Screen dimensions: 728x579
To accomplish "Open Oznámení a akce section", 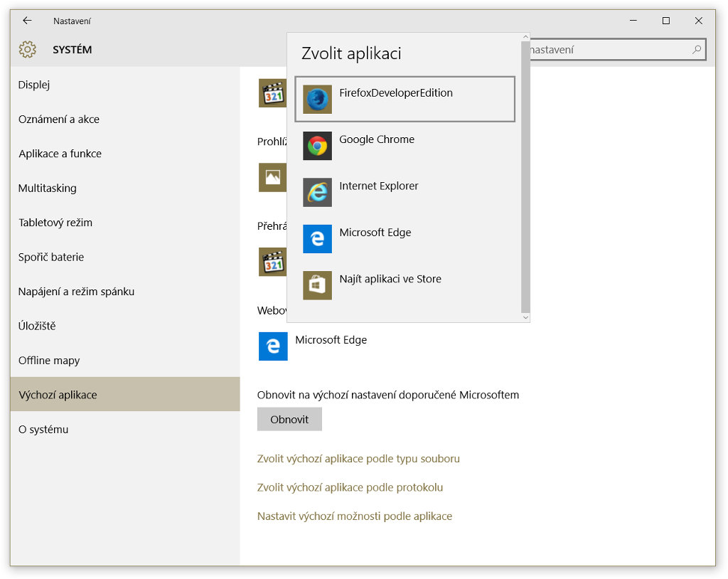I will (x=125, y=119).
